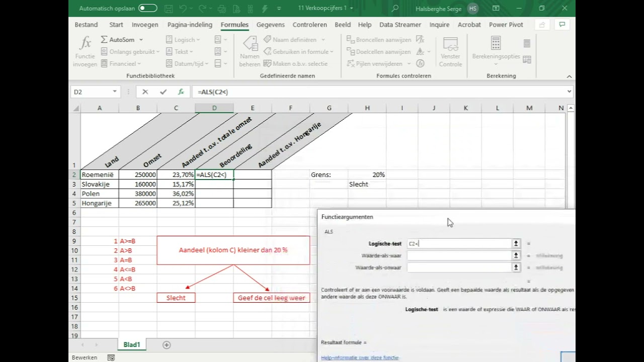
Task: Click column header G
Action: (329, 108)
